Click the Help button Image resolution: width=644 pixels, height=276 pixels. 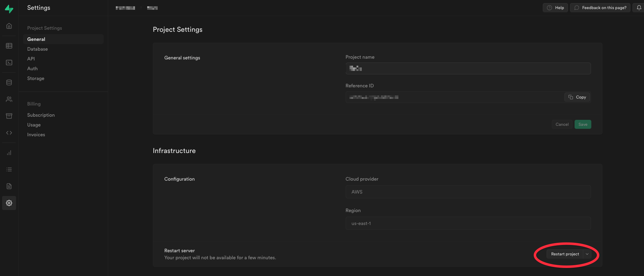[555, 8]
